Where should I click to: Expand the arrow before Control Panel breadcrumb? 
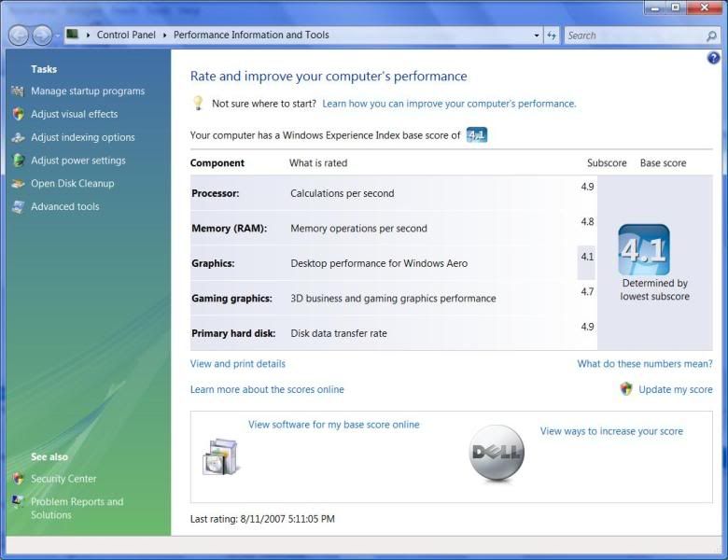88,35
